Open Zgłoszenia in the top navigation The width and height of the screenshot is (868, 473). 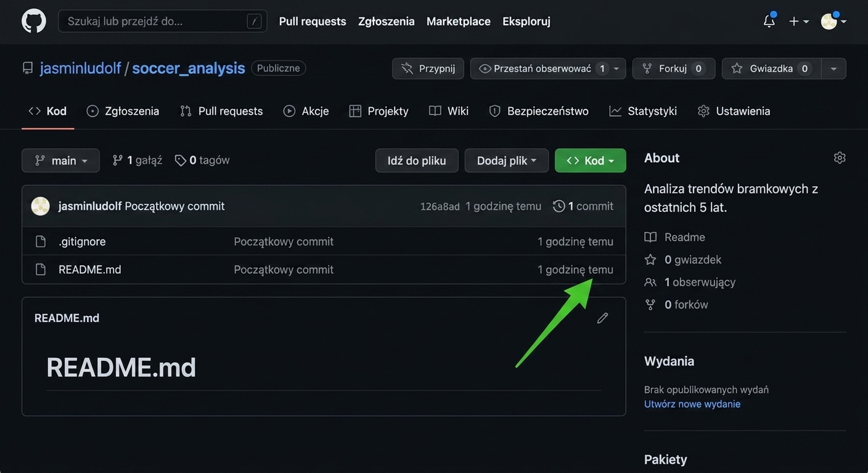tap(387, 21)
